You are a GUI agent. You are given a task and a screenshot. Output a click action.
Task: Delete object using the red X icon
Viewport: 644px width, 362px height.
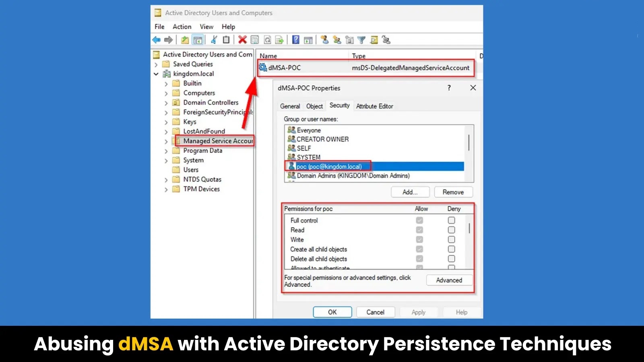click(x=242, y=39)
